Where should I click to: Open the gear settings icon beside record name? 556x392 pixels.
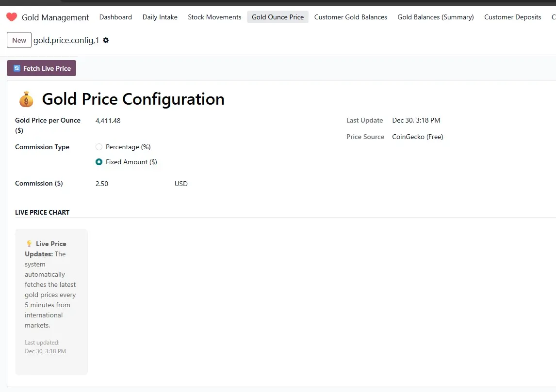pos(106,40)
